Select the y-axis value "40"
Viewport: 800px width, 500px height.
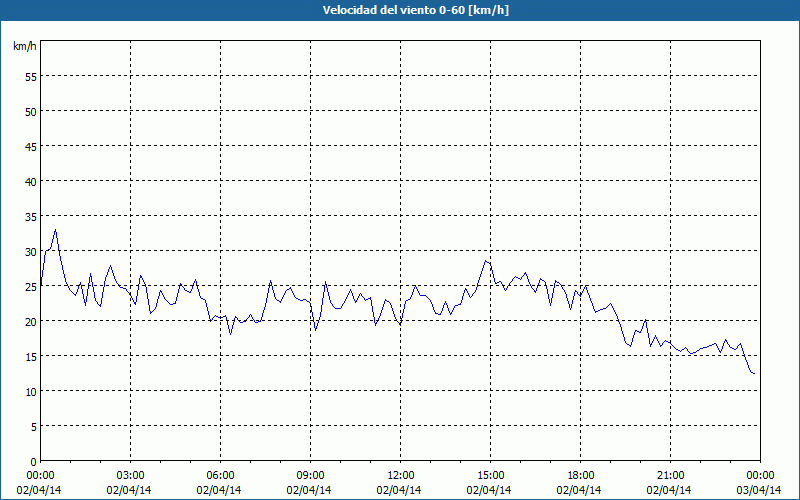[x=31, y=182]
